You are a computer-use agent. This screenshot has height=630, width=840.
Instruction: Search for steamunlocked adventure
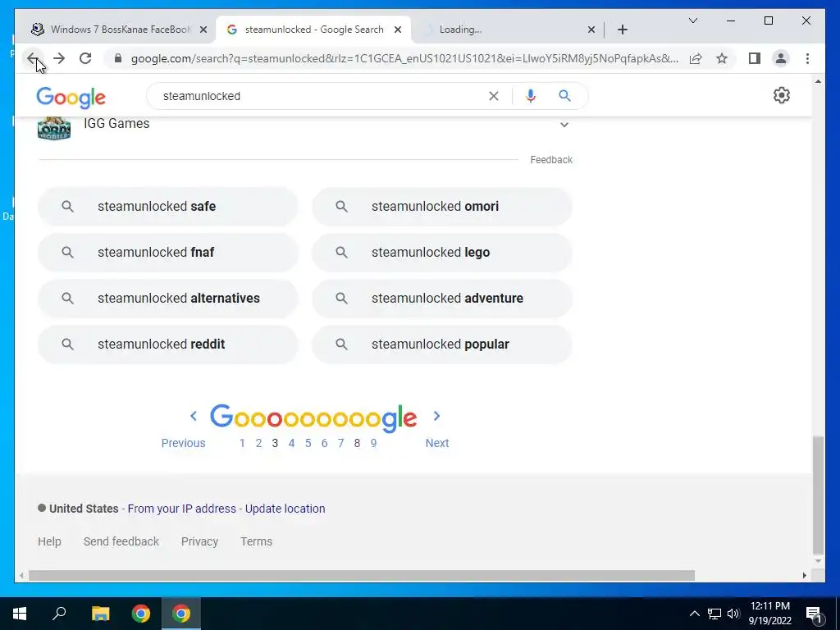click(x=442, y=299)
